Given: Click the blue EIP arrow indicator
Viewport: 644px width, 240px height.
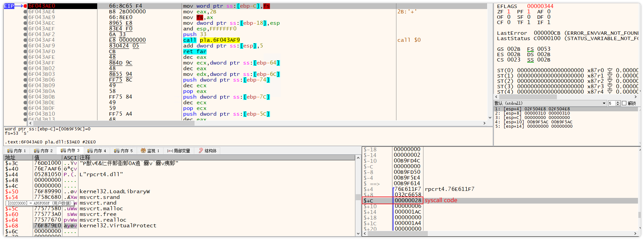Looking at the screenshot, I should (x=14, y=6).
